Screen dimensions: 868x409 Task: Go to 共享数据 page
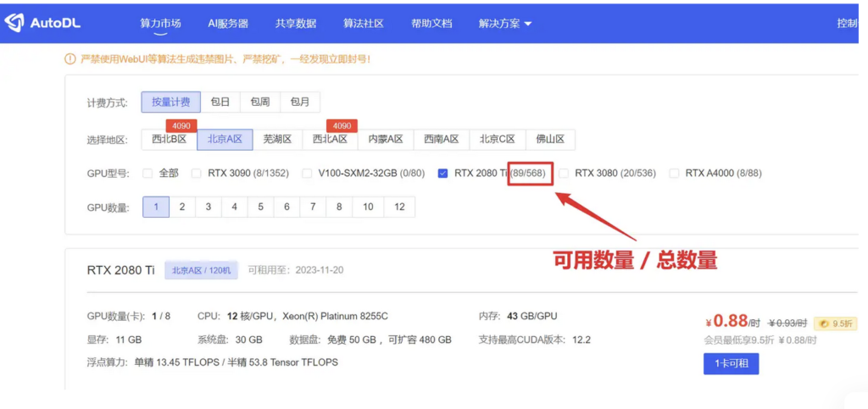tap(296, 23)
